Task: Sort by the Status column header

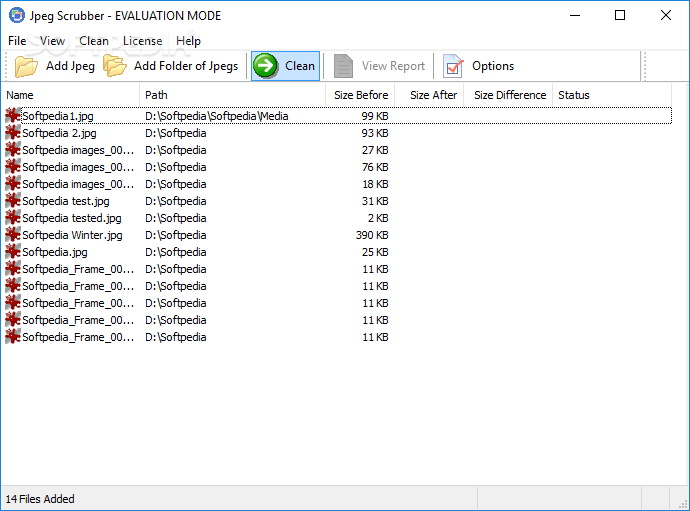Action: coord(612,95)
